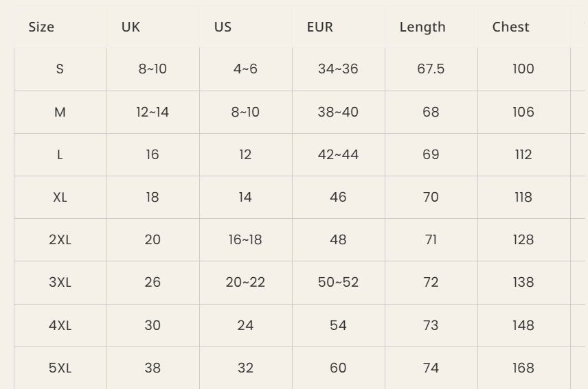Click the UK value 26 cell
Screen dimensions: 588x389
click(152, 282)
